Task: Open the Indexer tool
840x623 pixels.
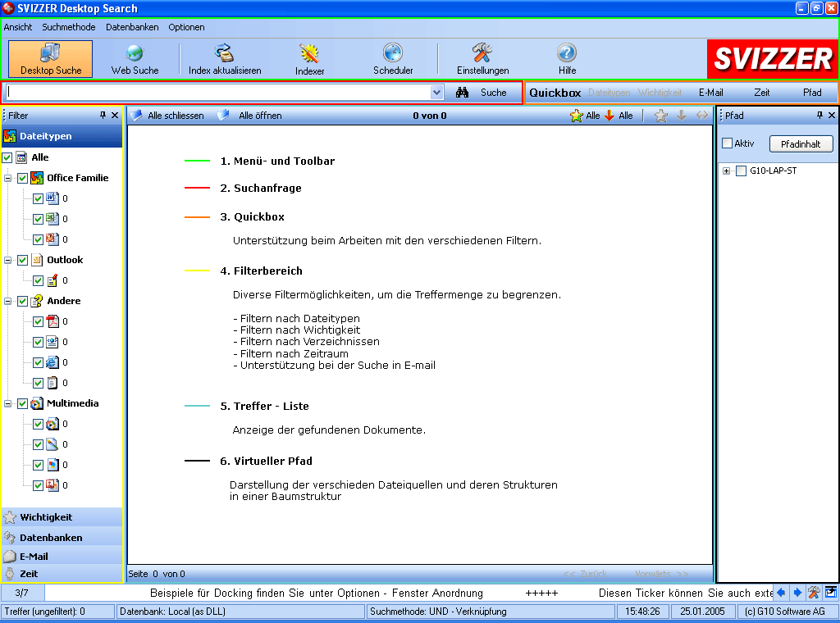Action: pyautogui.click(x=309, y=59)
